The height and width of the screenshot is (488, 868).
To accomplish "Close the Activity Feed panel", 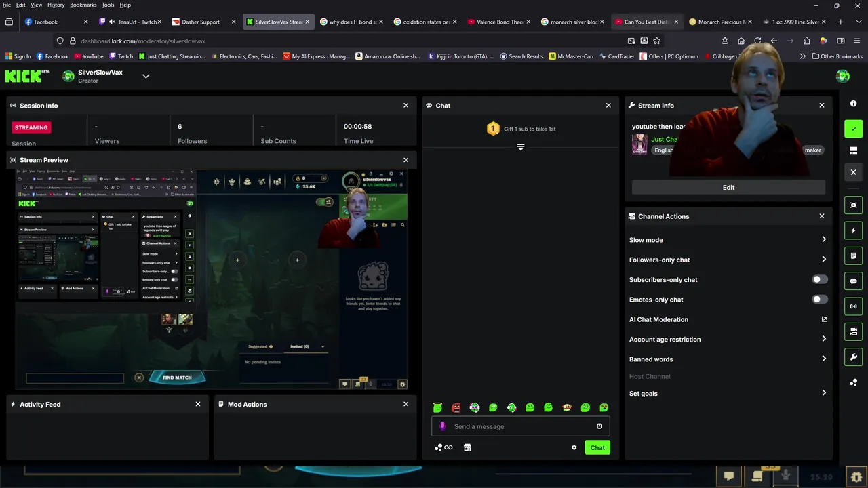I will point(198,404).
